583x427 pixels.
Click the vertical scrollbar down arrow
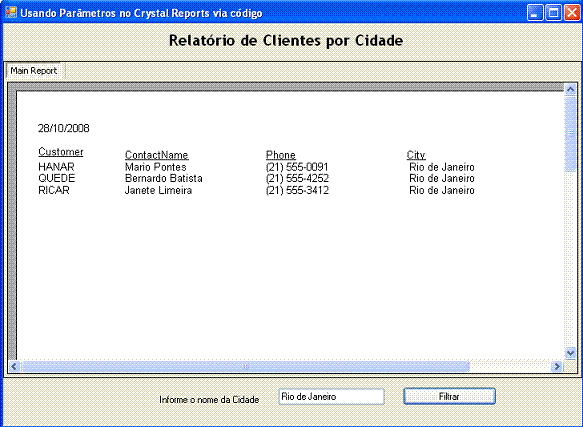570,353
